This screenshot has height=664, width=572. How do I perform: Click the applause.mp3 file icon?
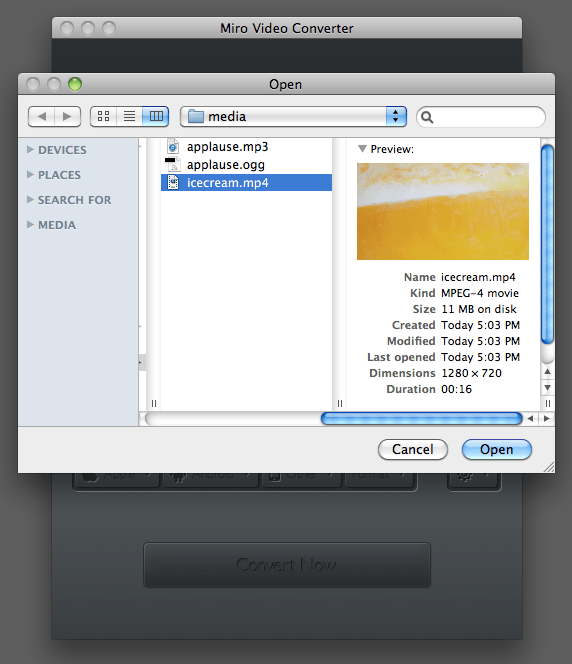click(x=173, y=147)
